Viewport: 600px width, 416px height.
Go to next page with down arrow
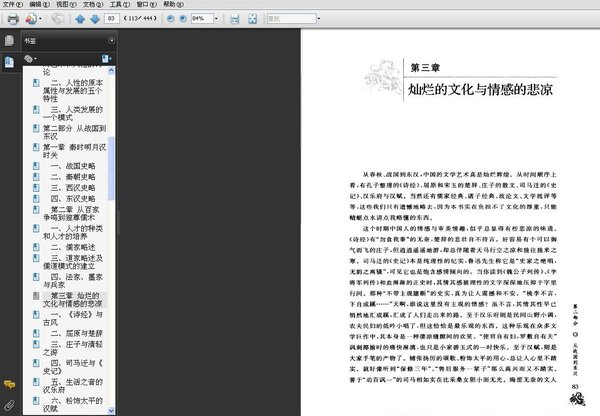coord(94,19)
